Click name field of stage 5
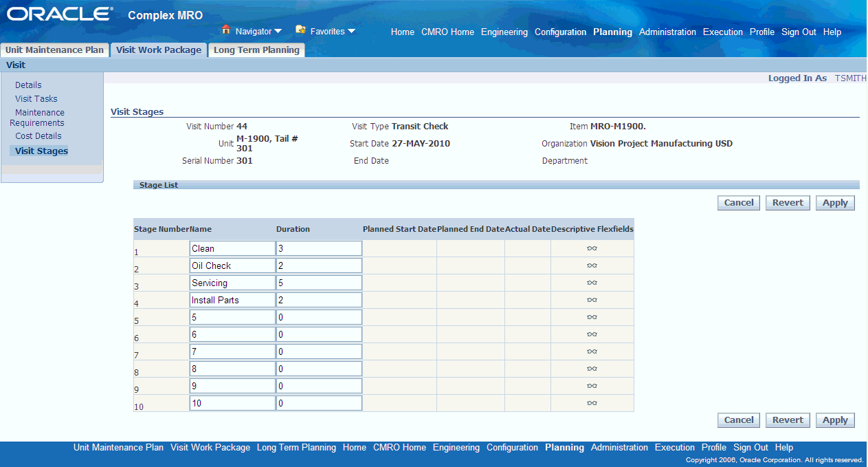The width and height of the screenshot is (868, 467). pyautogui.click(x=232, y=317)
